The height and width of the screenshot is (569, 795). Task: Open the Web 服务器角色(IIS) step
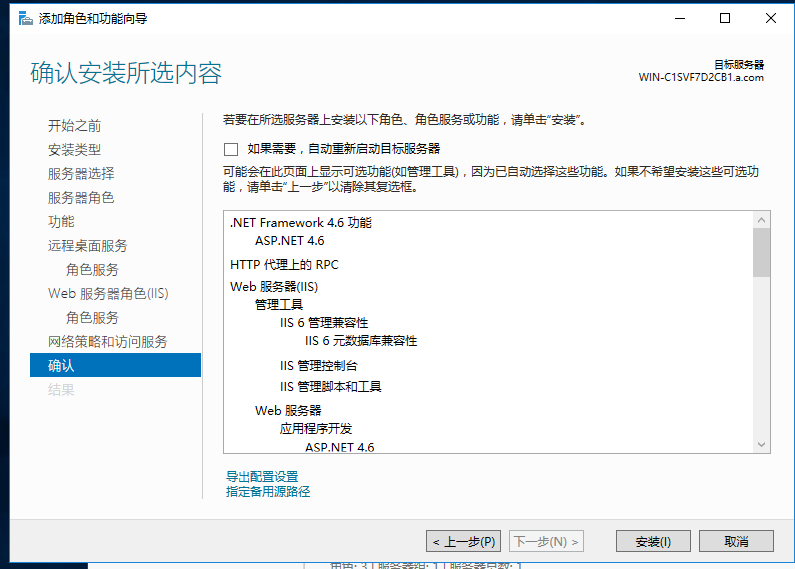pos(108,294)
